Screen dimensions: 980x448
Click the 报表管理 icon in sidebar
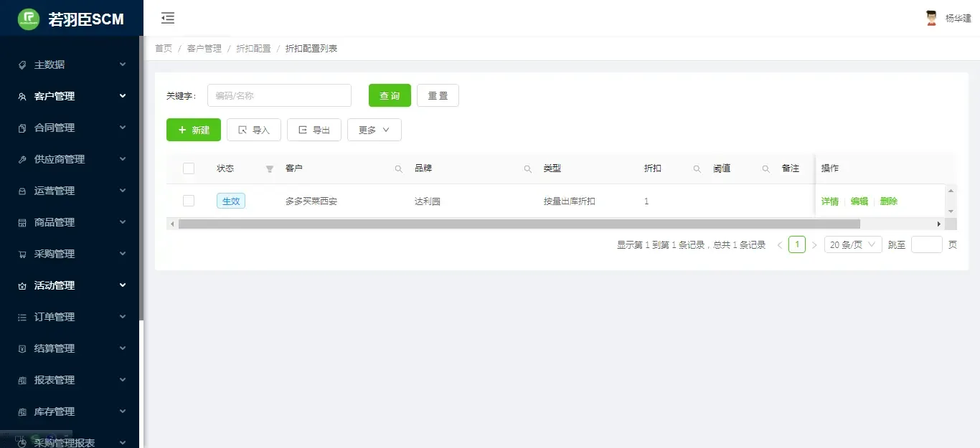22,380
